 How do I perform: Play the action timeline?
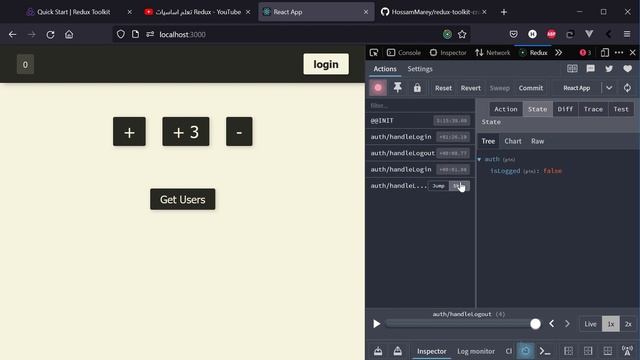(x=376, y=324)
